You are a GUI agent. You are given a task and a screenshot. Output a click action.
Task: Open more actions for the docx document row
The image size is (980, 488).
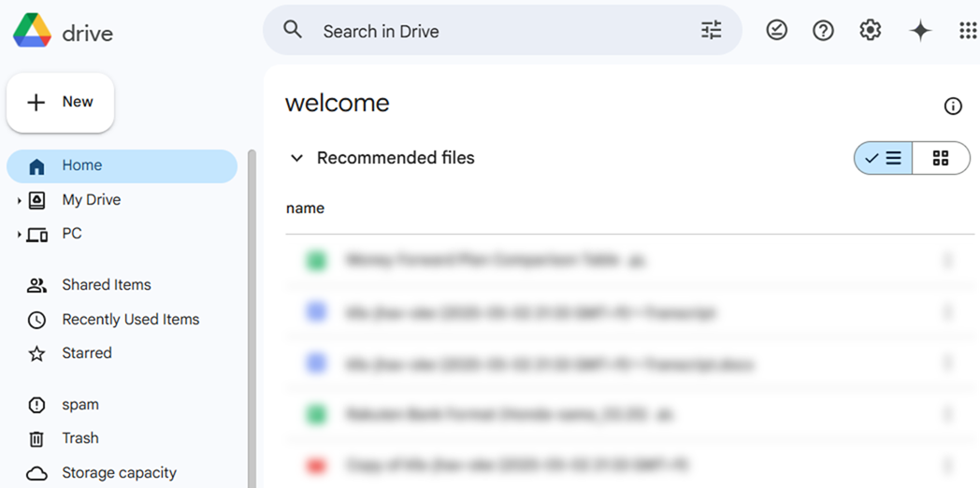947,363
